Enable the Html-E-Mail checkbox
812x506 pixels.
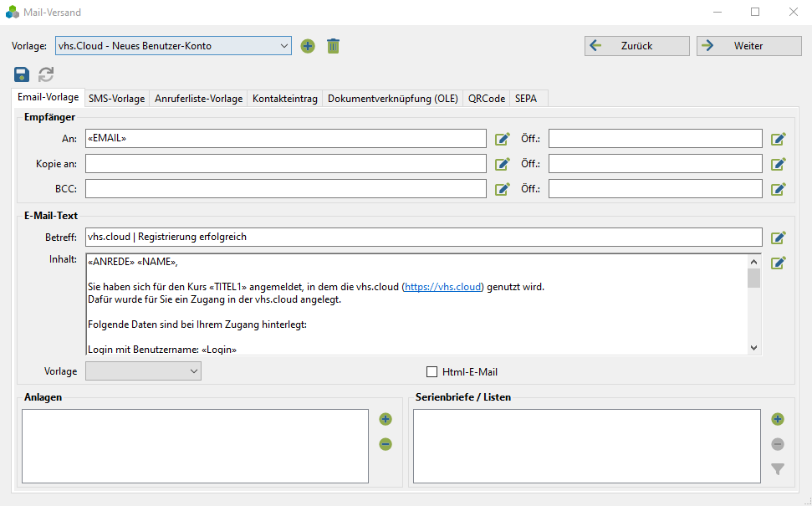point(432,372)
